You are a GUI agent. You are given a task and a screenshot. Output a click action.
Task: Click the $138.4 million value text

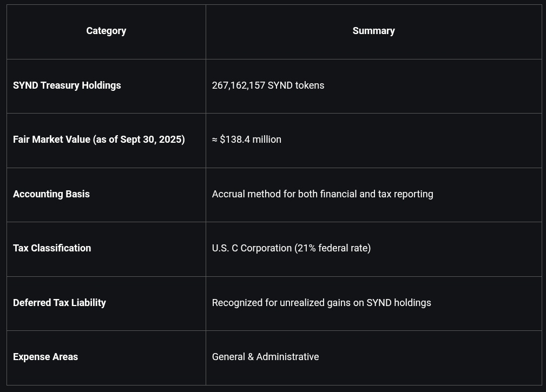[251, 139]
